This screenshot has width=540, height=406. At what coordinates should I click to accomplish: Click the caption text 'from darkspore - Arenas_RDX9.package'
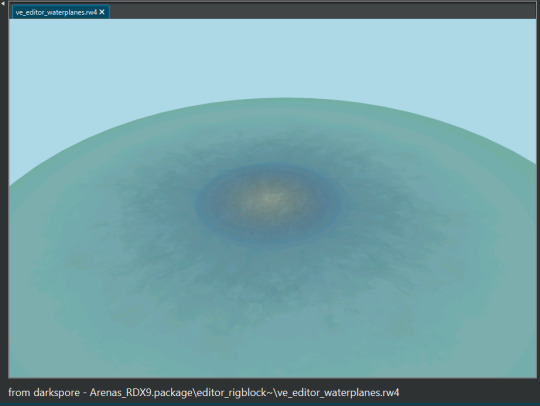coord(100,392)
